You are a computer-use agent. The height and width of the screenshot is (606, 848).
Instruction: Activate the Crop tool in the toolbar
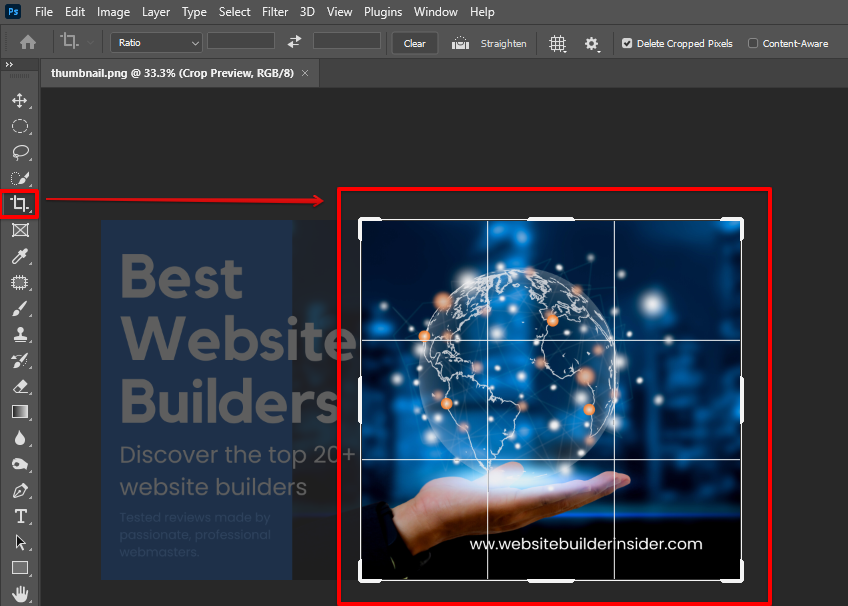click(19, 205)
